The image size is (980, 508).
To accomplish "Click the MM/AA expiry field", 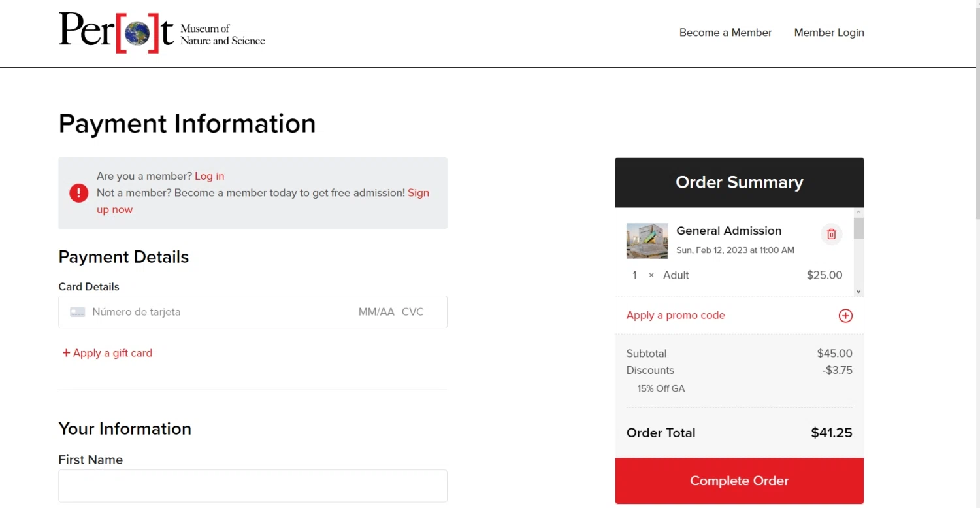I will [x=376, y=312].
